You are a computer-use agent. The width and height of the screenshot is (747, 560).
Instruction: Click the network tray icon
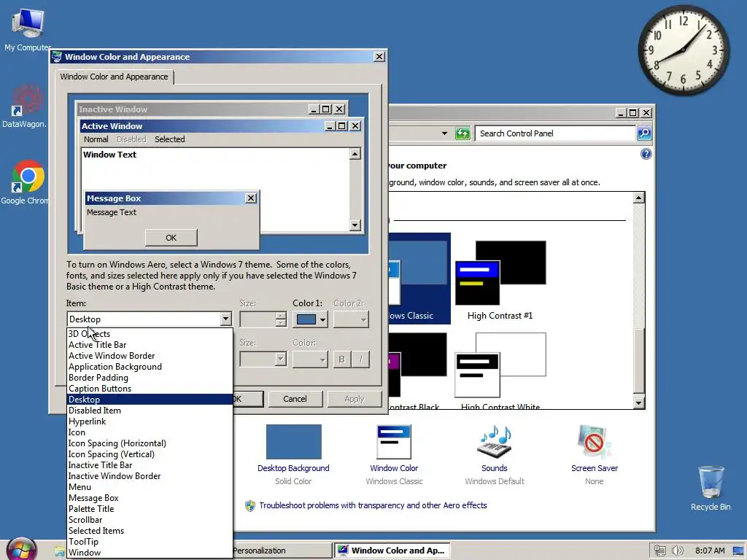click(659, 551)
